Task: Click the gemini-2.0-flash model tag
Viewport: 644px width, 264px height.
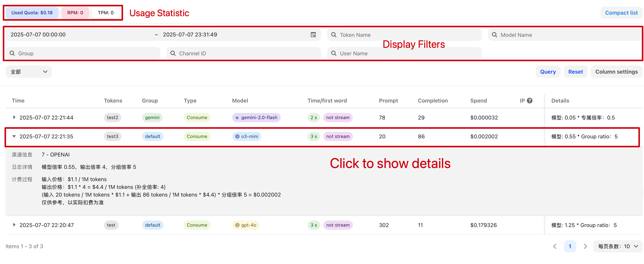Action: tap(256, 117)
